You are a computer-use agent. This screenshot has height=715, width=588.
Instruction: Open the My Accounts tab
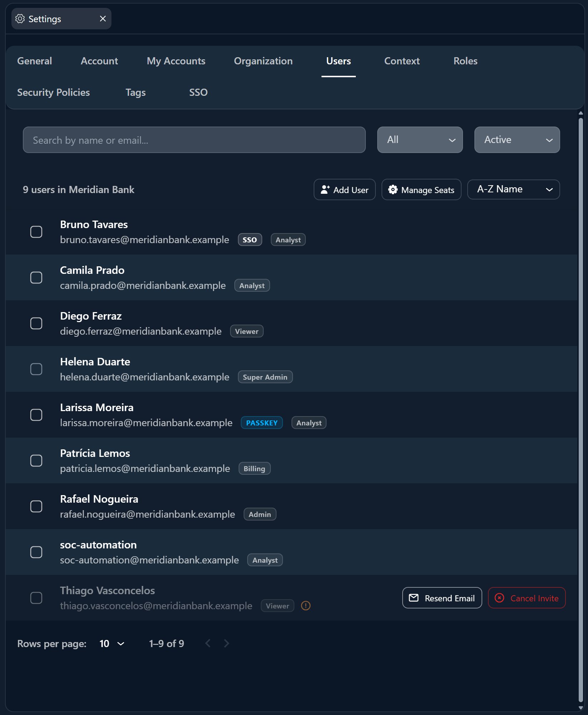pyautogui.click(x=176, y=61)
